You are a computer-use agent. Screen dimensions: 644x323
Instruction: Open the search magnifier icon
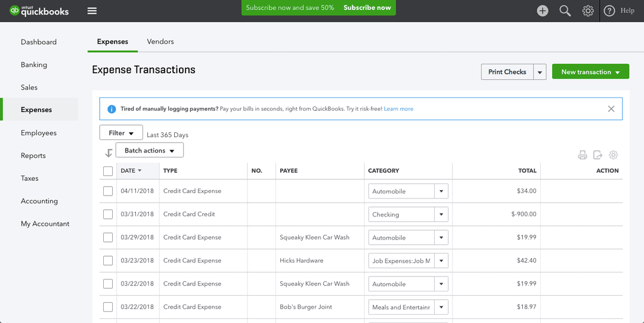tap(565, 11)
